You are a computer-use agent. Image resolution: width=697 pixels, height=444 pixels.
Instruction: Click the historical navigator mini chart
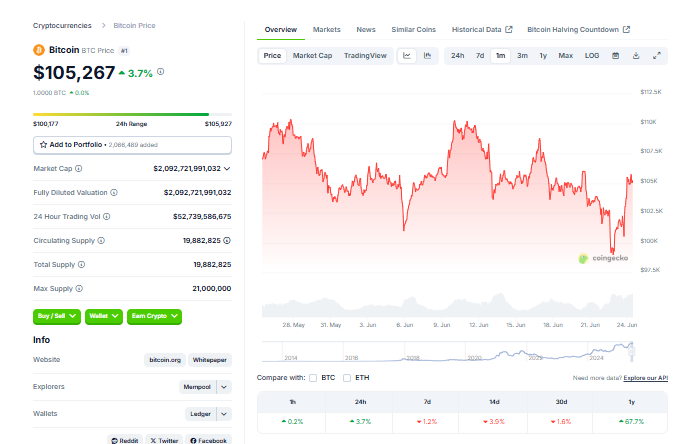tap(447, 352)
